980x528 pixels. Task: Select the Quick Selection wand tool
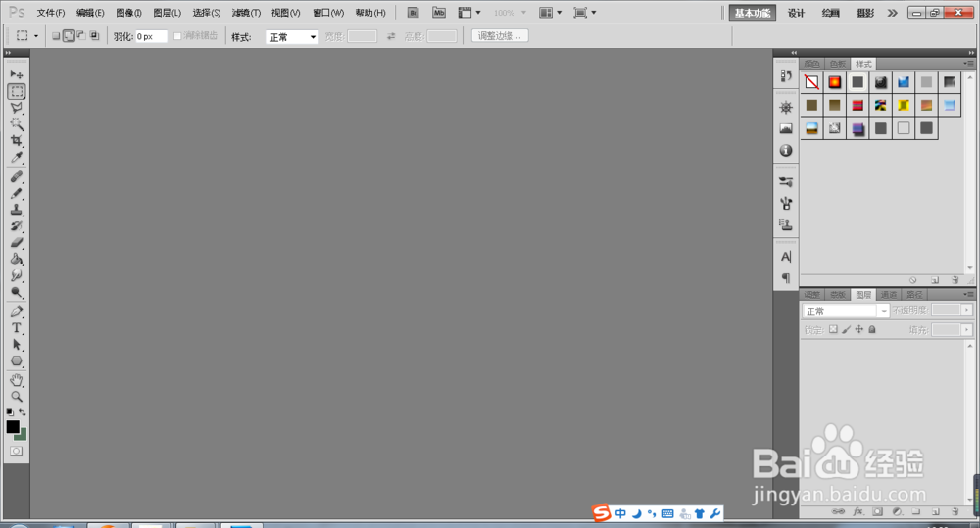coord(17,123)
